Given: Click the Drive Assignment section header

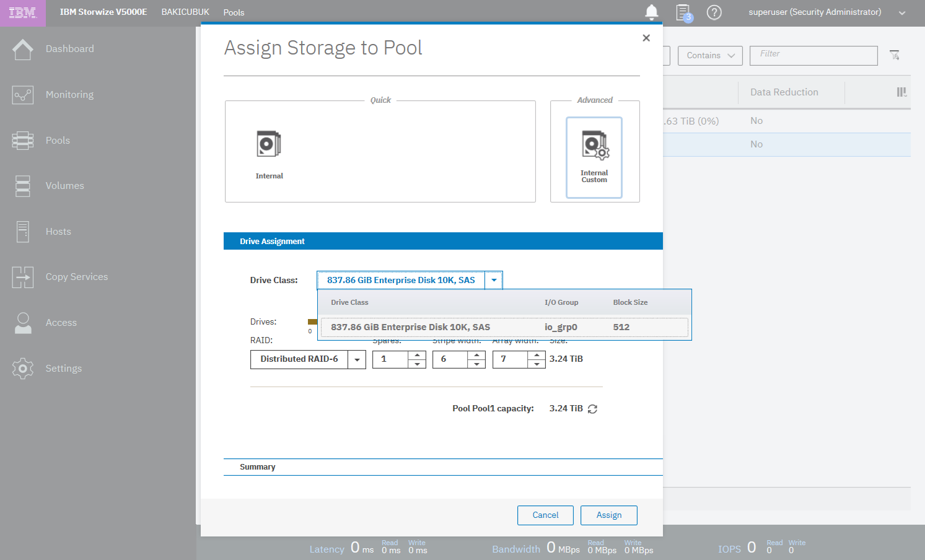Looking at the screenshot, I should pos(443,241).
